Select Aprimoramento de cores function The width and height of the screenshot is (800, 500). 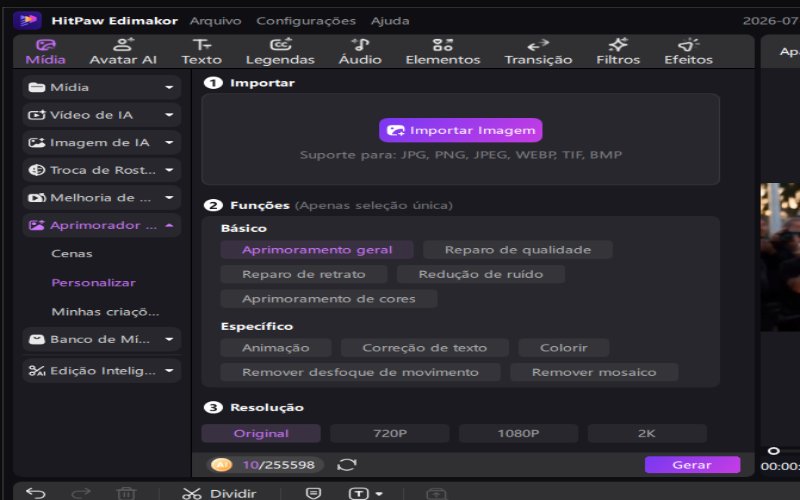pos(329,298)
